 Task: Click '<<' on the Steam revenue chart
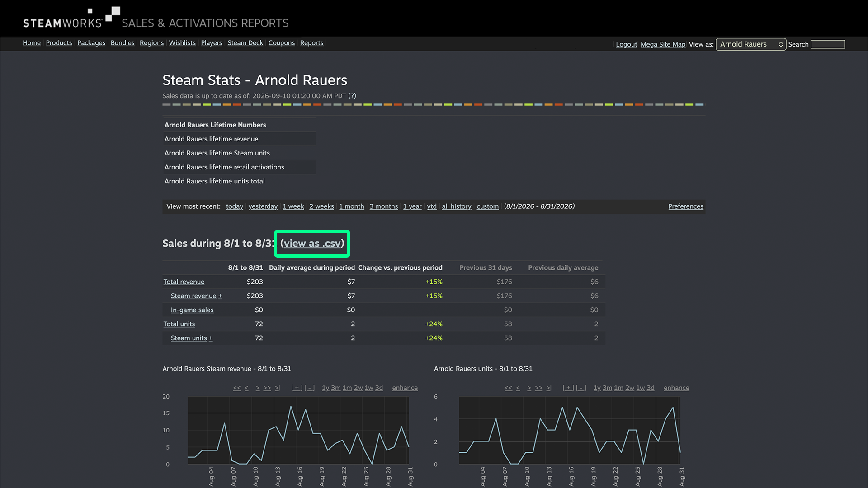pos(237,388)
